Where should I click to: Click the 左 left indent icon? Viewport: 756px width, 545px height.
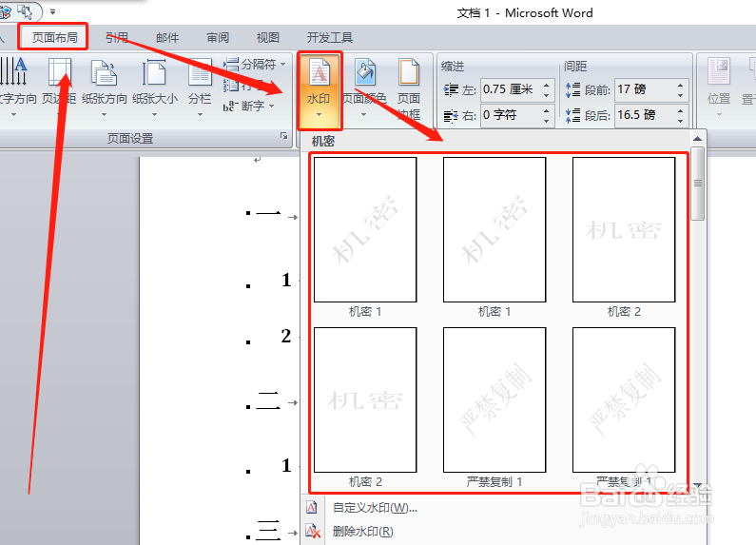click(x=451, y=89)
